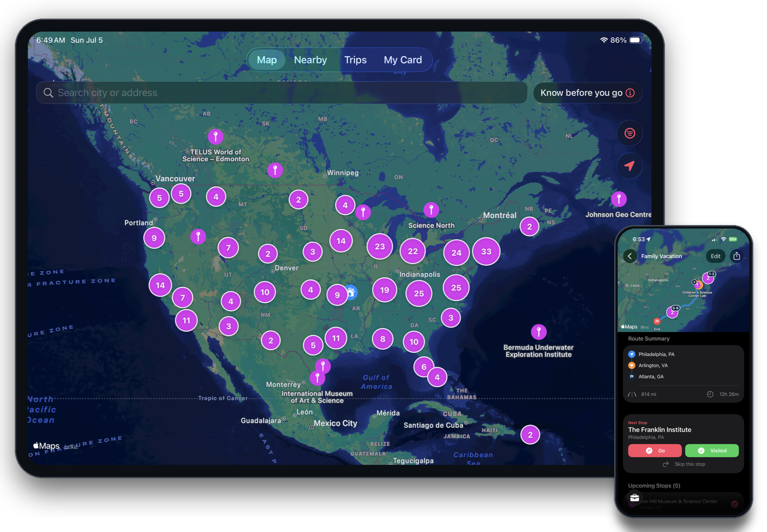Tap the iPhone 6:53 clock

click(x=638, y=239)
